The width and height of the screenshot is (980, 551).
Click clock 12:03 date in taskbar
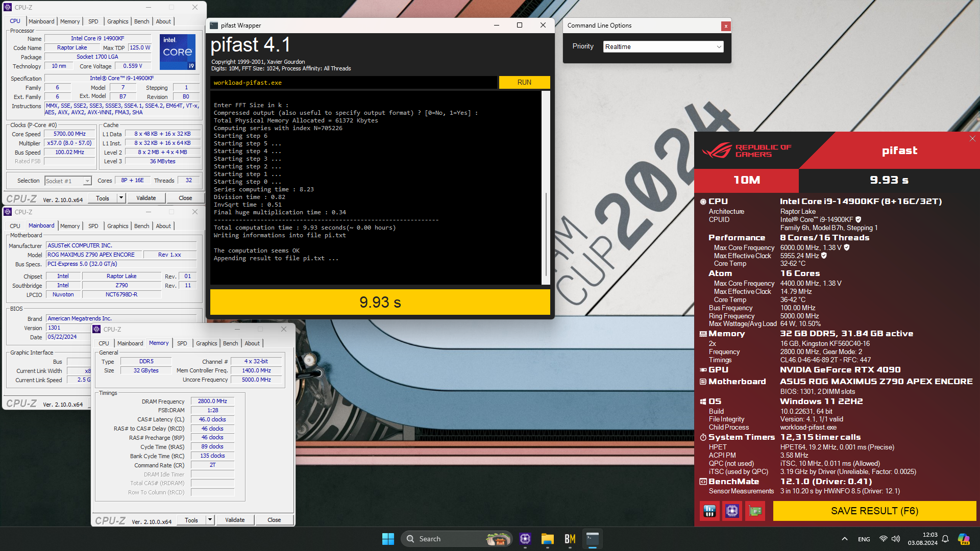click(923, 539)
